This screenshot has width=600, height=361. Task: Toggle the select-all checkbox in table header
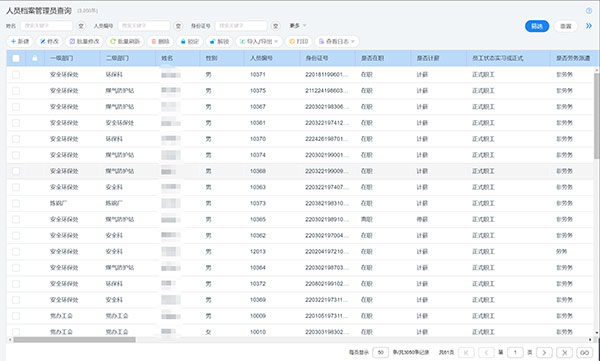coord(16,58)
